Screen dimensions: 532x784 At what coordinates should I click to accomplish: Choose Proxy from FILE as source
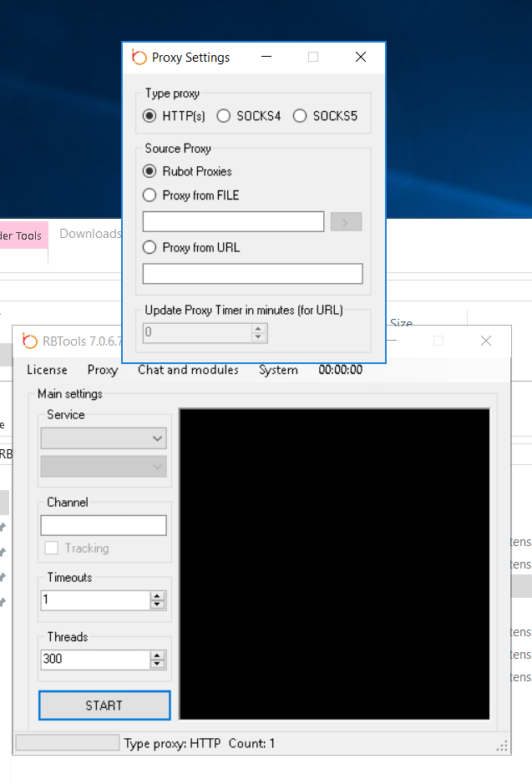pyautogui.click(x=149, y=195)
